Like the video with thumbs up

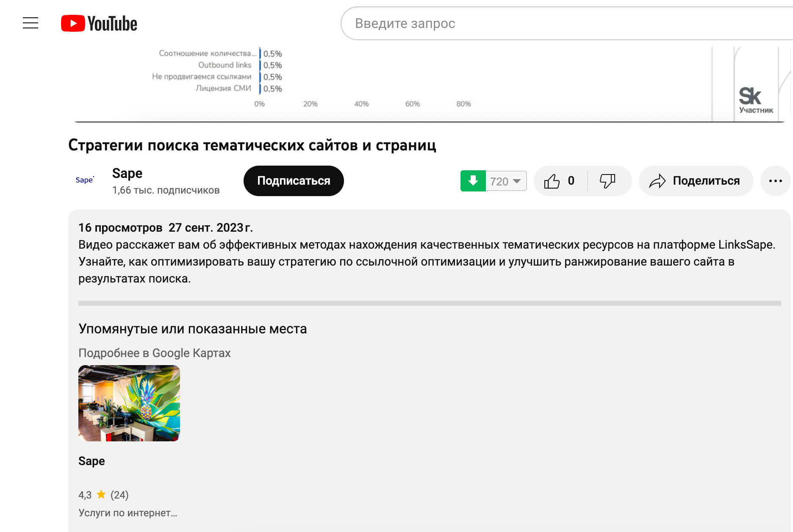552,181
